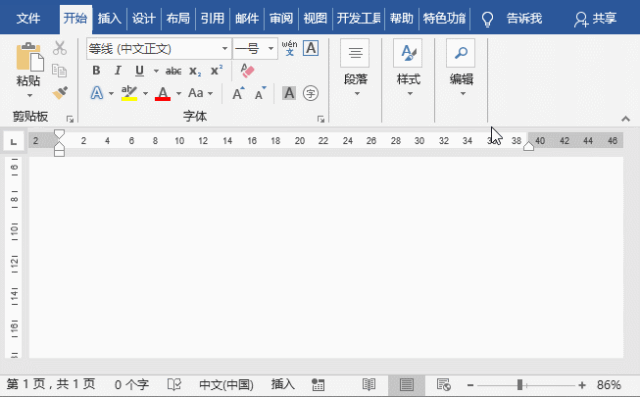The image size is (640, 397).
Task: Switch to the 帮助 Help tab
Action: 402,18
